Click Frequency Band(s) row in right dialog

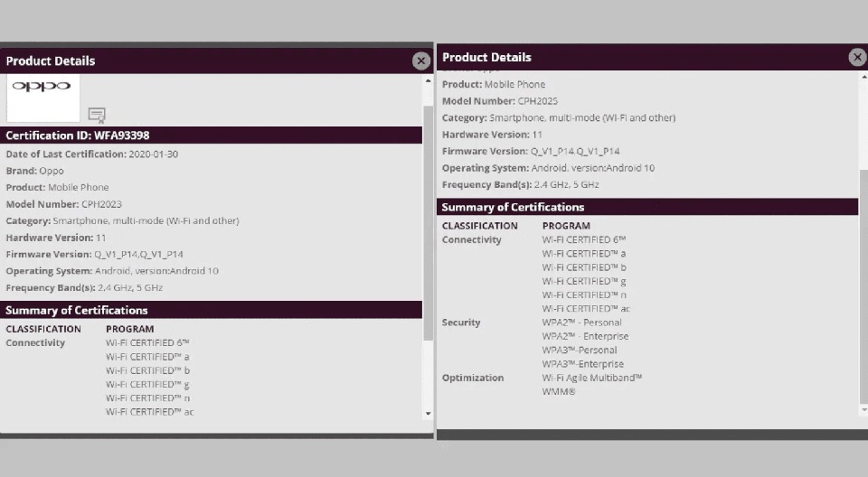521,185
